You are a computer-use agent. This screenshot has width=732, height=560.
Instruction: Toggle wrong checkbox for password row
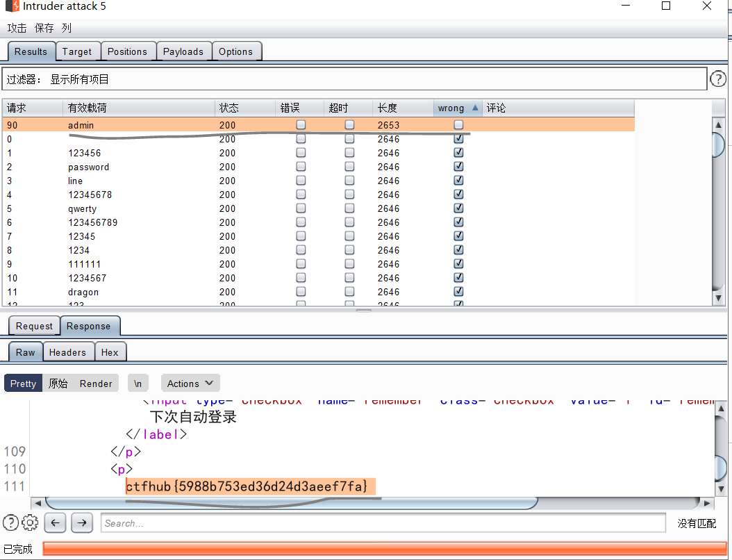click(x=458, y=167)
